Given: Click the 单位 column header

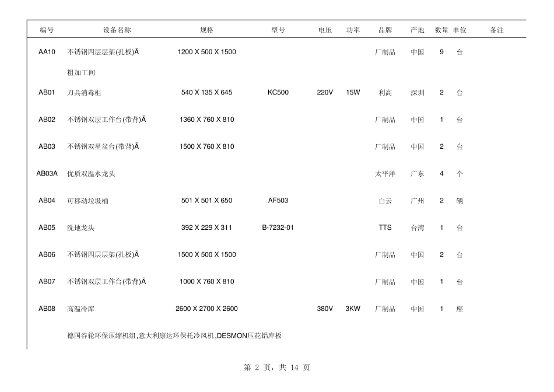Looking at the screenshot, I should [460, 30].
